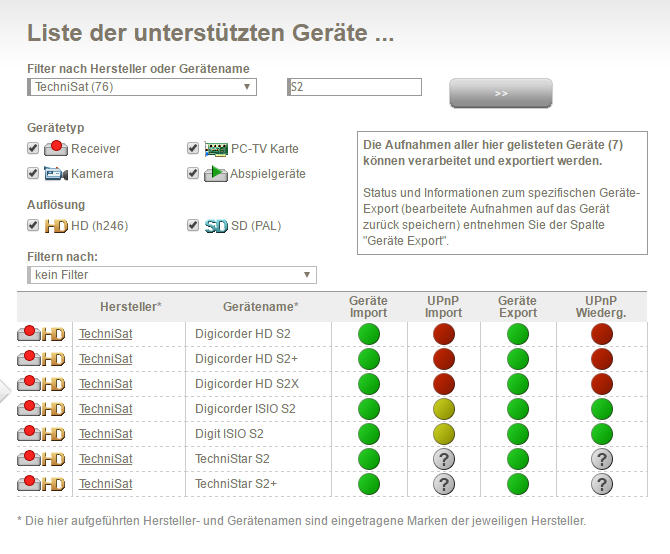Select the 'Digicorder HD S2X' device name
Screen dimensions: 670x554
247,384
